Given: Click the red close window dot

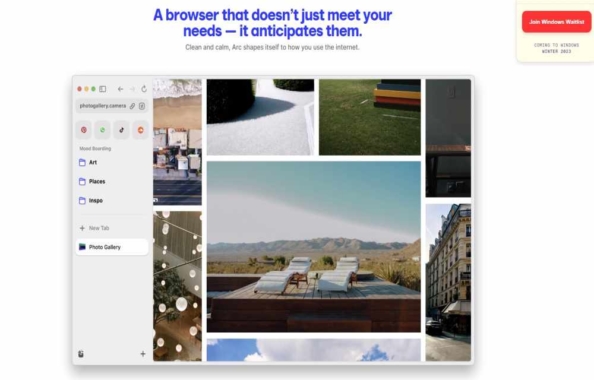Looking at the screenshot, I should 80,89.
